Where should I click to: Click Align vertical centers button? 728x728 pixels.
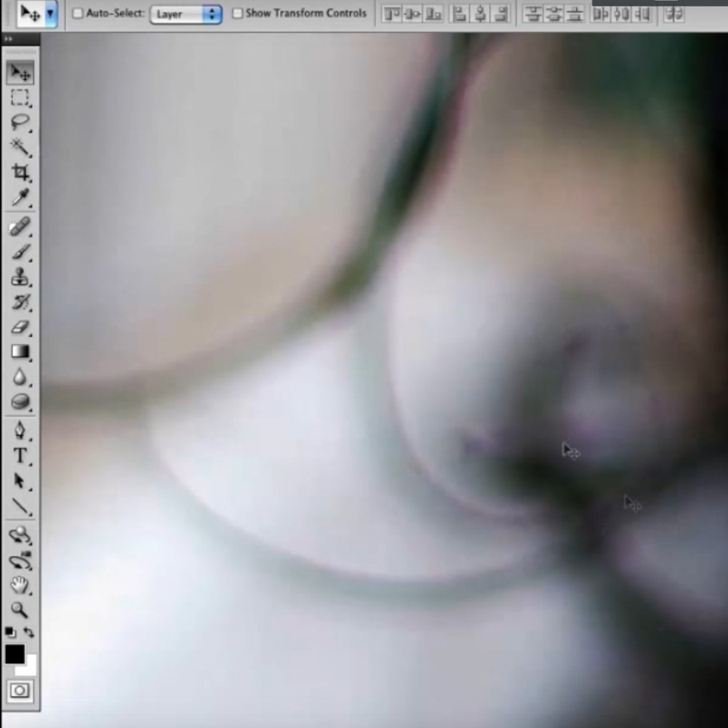412,14
